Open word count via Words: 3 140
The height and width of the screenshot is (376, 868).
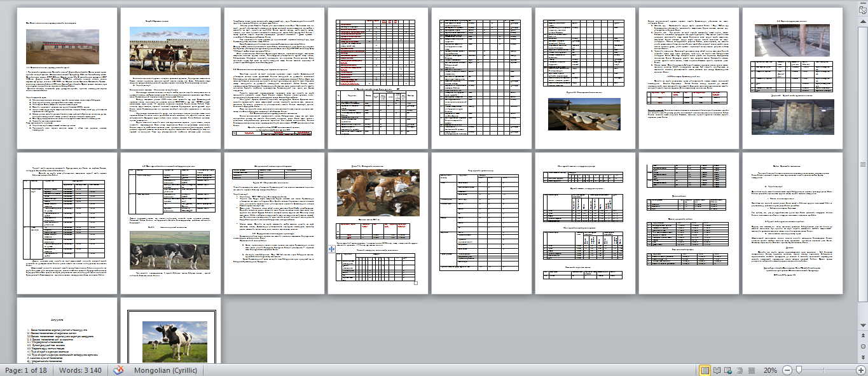[81, 370]
